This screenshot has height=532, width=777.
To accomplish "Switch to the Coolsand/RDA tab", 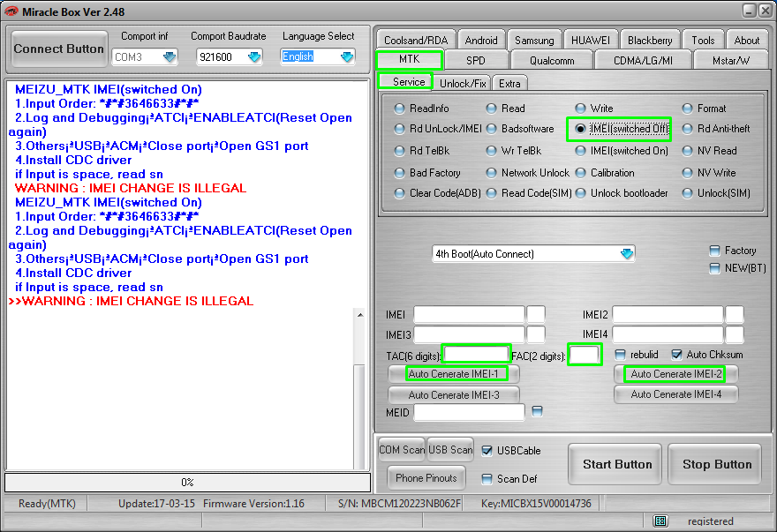I will tap(416, 40).
